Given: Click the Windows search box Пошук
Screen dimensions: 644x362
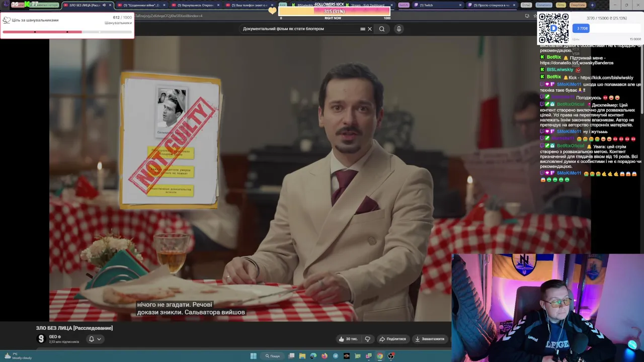Looking at the screenshot, I should (x=272, y=356).
